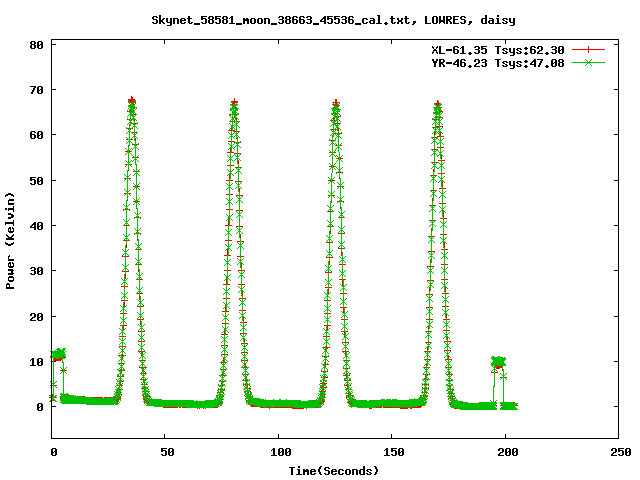
Task: Click the x-axis tick label 200
Action: pyautogui.click(x=508, y=452)
